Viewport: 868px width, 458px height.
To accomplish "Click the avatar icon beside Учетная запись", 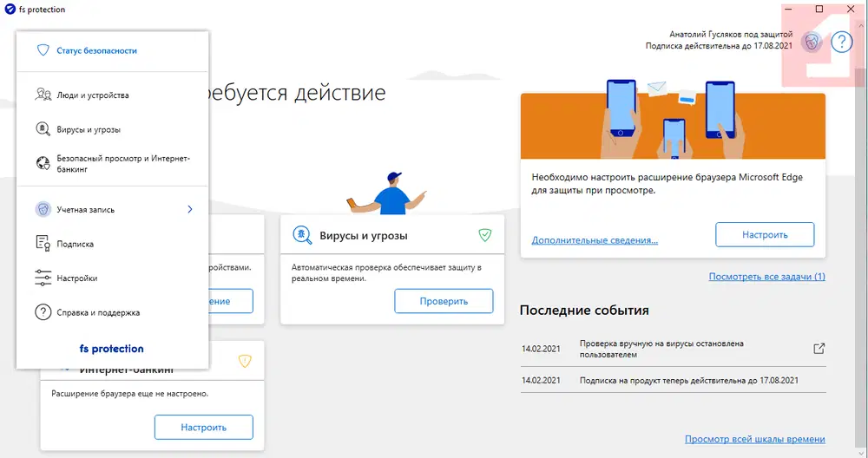I will point(43,209).
